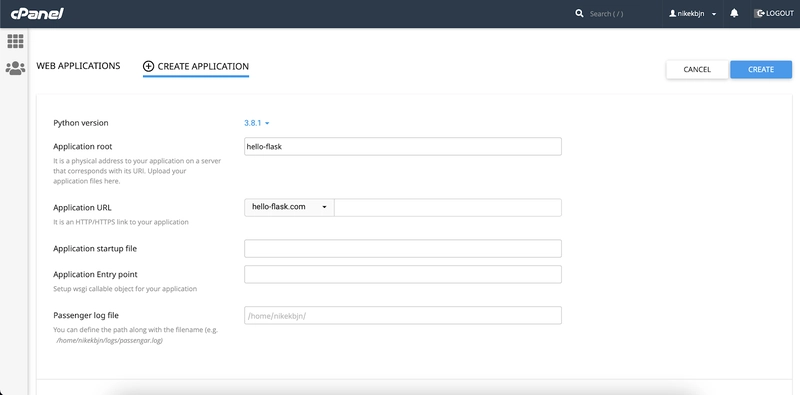This screenshot has width=800, height=395.
Task: Expand the nikekbjn account dropdown
Action: coord(714,14)
